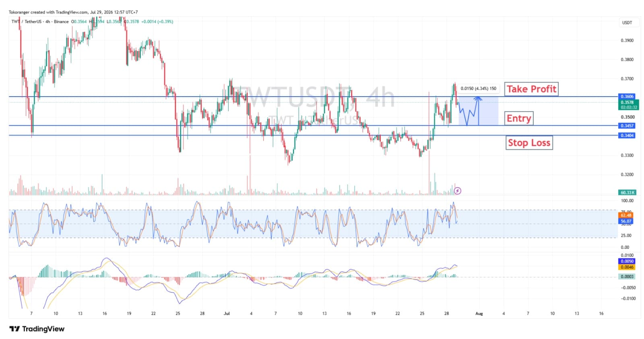Click the 25.00 stochastic axis tick
Viewport: 644px width, 339px height.
tap(626, 236)
